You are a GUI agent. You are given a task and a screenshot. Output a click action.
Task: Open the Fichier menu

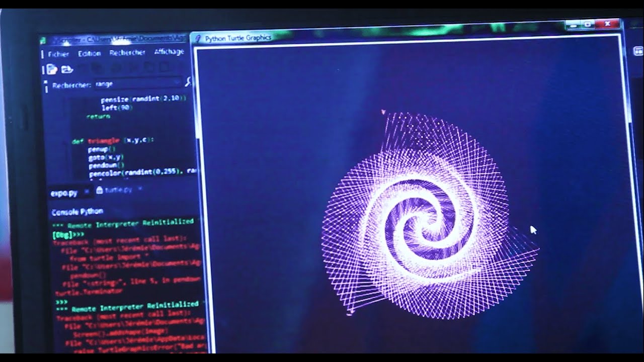click(x=58, y=54)
